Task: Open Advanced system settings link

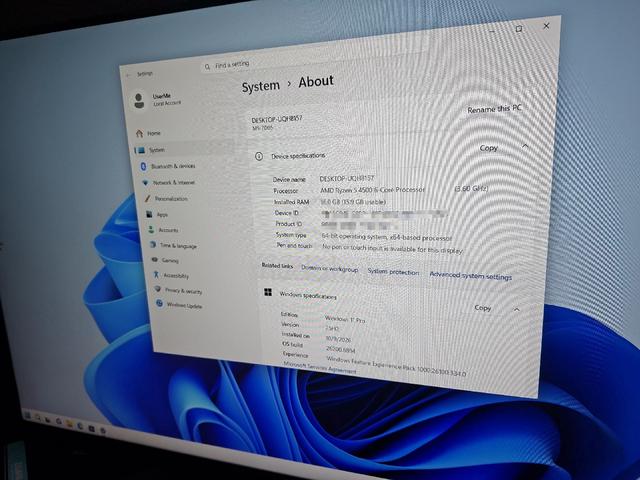Action: 471,276
